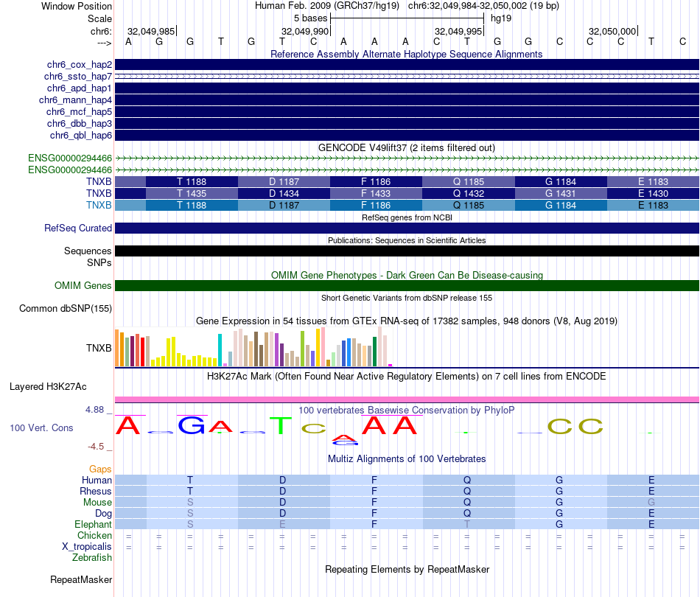
Task: Click the 'Sequences' publications track label
Action: (88, 251)
